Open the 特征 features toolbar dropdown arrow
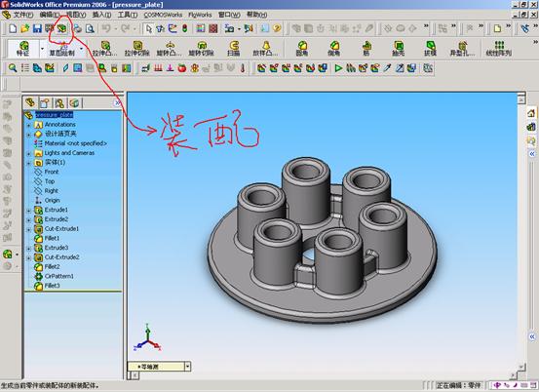Viewport: 539px width, 392px height. click(x=42, y=49)
